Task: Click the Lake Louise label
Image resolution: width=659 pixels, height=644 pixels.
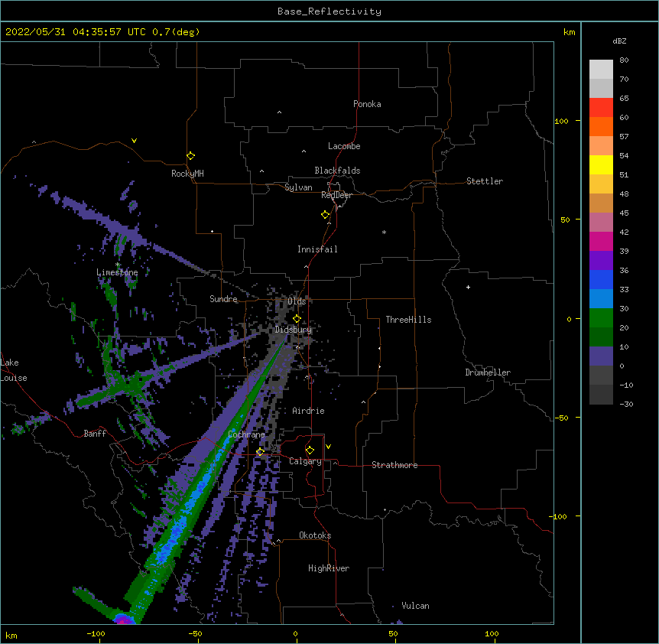Action: pos(14,370)
